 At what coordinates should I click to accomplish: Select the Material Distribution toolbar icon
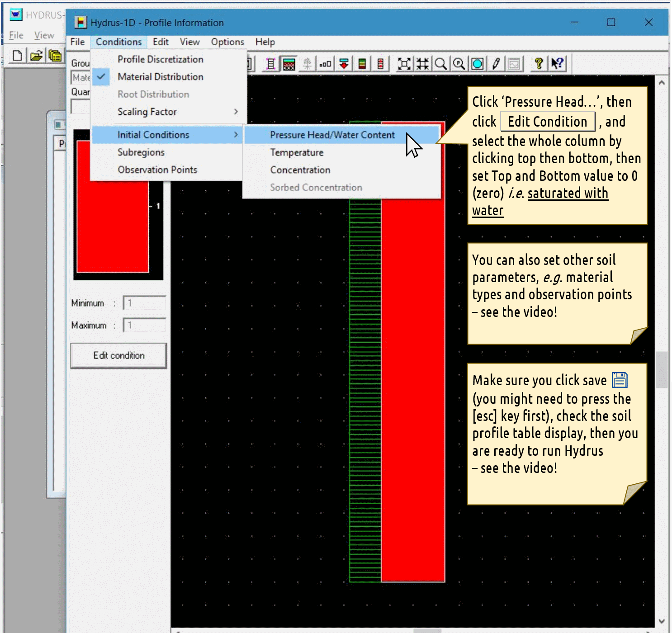289,64
